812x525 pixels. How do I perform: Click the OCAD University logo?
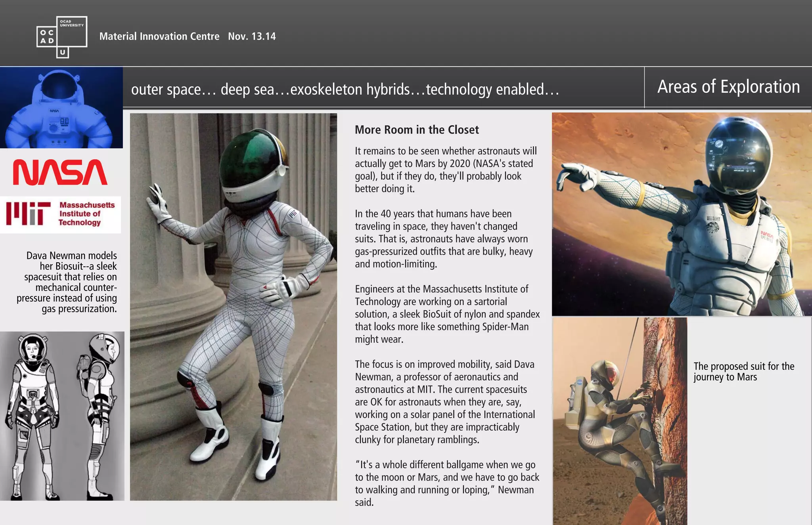(62, 37)
